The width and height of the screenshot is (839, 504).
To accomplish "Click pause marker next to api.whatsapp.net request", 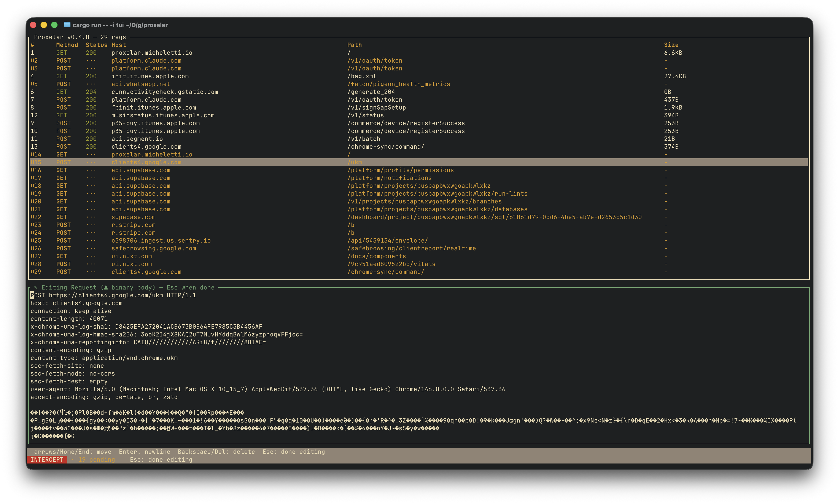I will point(32,84).
